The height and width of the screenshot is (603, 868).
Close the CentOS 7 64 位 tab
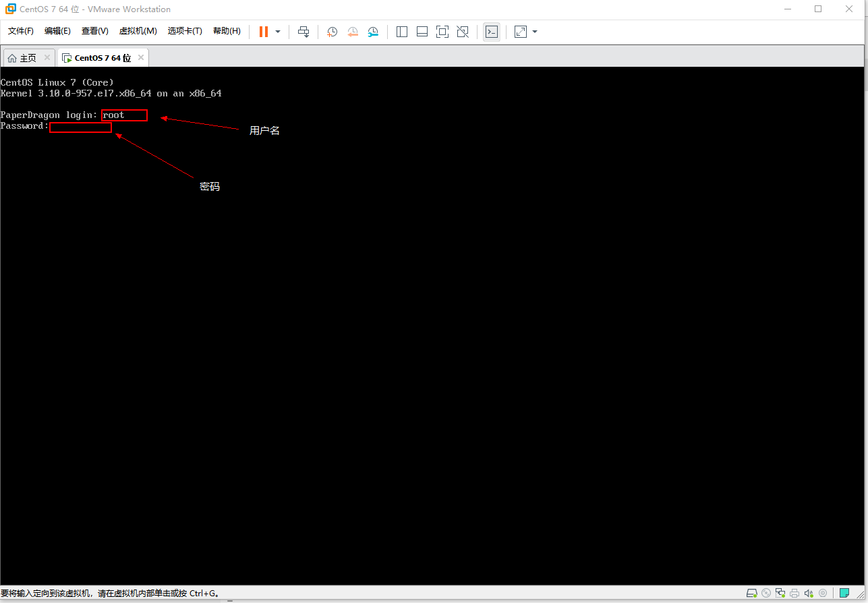(x=141, y=57)
